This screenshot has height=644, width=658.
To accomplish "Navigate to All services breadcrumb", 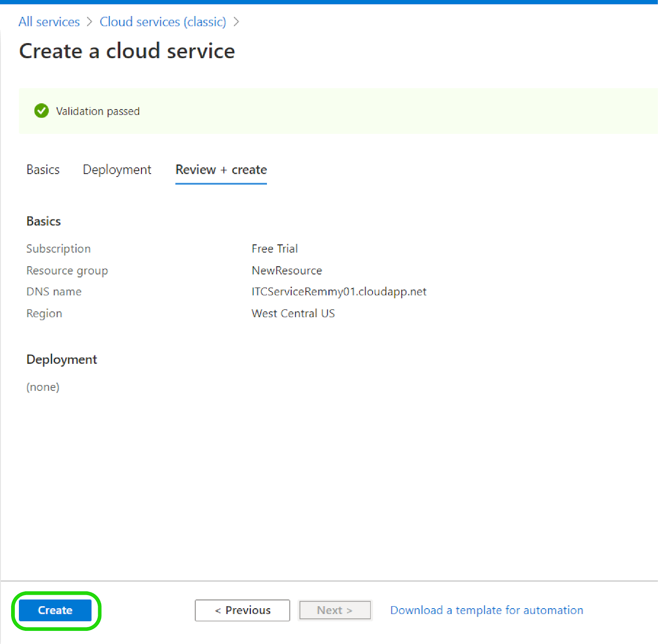I will pos(49,21).
